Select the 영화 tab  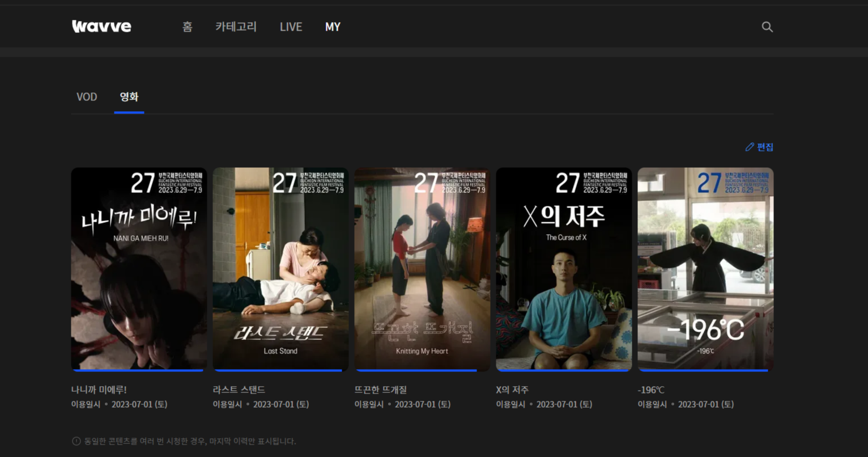coord(129,97)
